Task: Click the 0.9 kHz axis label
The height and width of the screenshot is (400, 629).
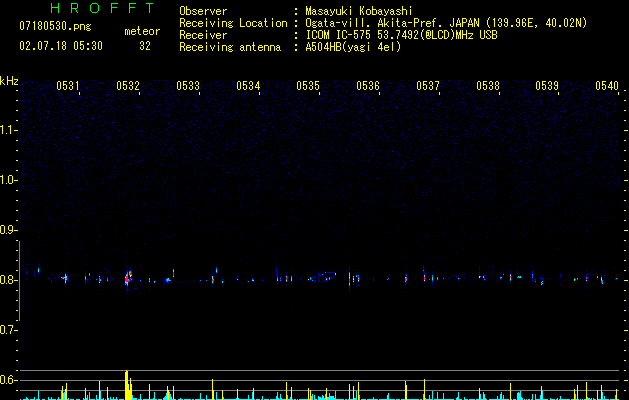Action: [x=8, y=230]
